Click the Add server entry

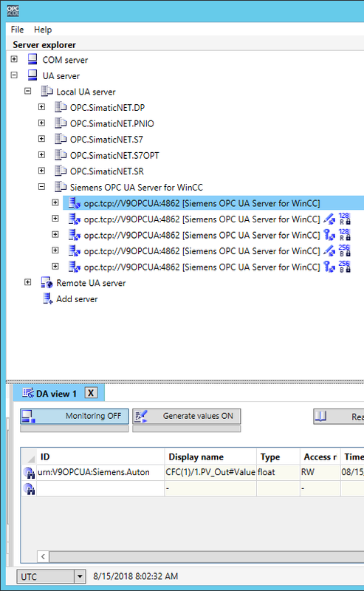77,299
